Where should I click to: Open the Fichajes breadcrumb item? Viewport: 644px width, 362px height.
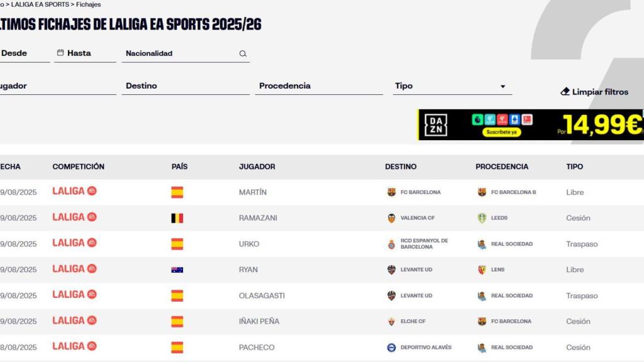[88, 4]
